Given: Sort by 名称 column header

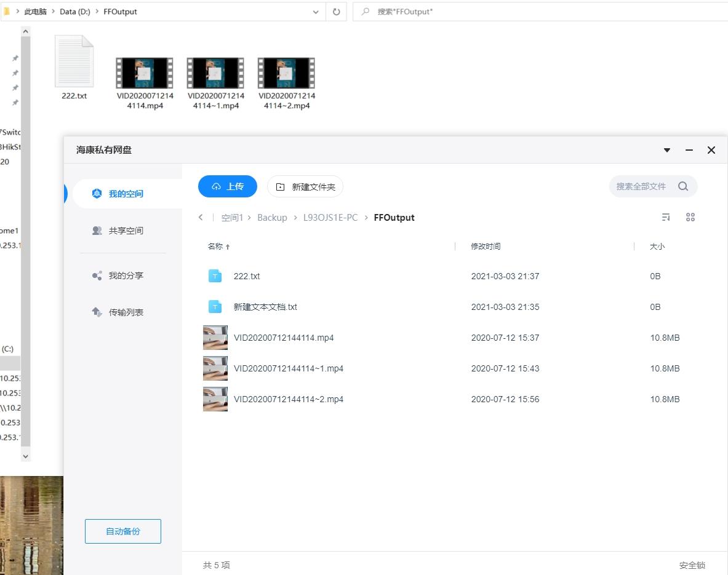Looking at the screenshot, I should tap(215, 247).
